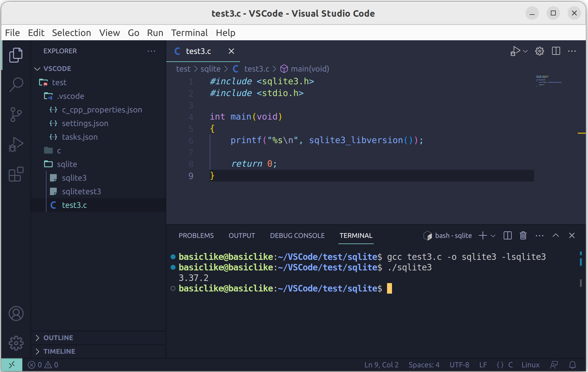
Task: Open the Edit menu
Action: click(x=36, y=33)
